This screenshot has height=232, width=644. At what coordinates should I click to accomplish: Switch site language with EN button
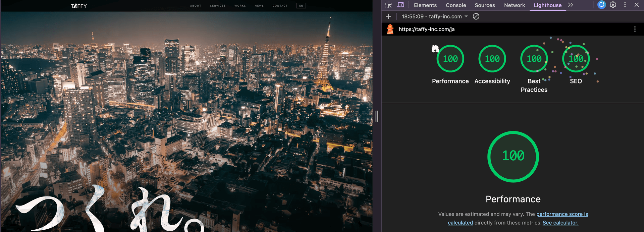tap(301, 6)
